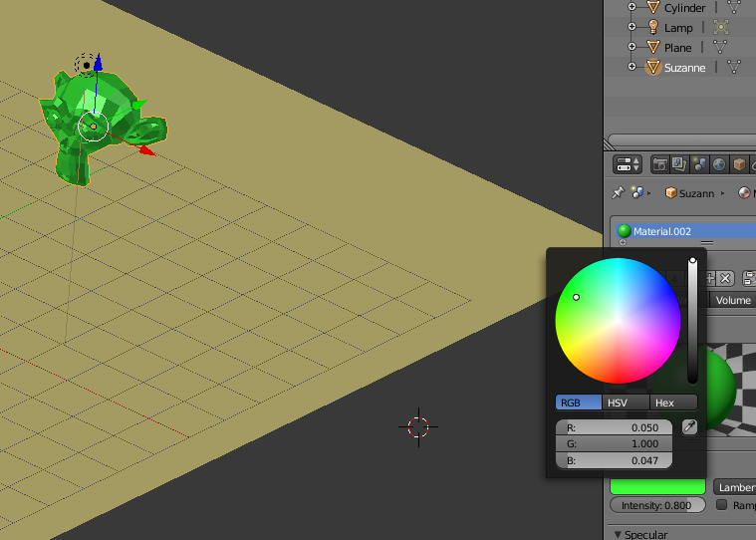Unlink material with the X button
The height and width of the screenshot is (540, 756).
click(x=726, y=278)
